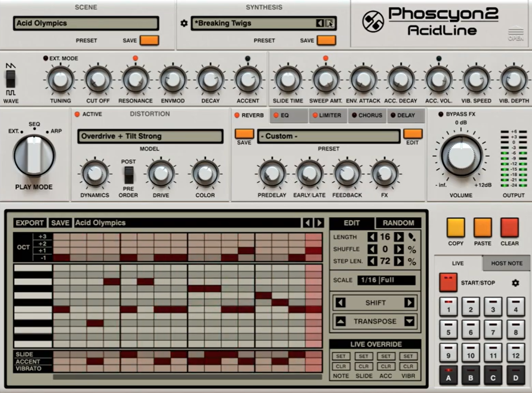Switch to the REVERB effect tab
The image size is (532, 393).
point(249,115)
